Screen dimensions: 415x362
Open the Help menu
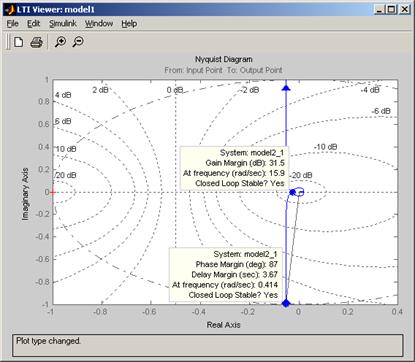coord(129,24)
